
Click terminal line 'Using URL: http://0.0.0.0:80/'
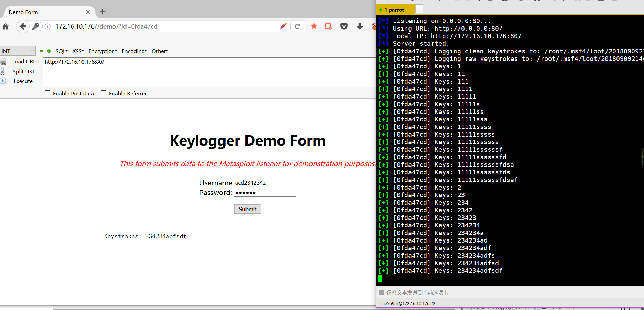pos(448,29)
